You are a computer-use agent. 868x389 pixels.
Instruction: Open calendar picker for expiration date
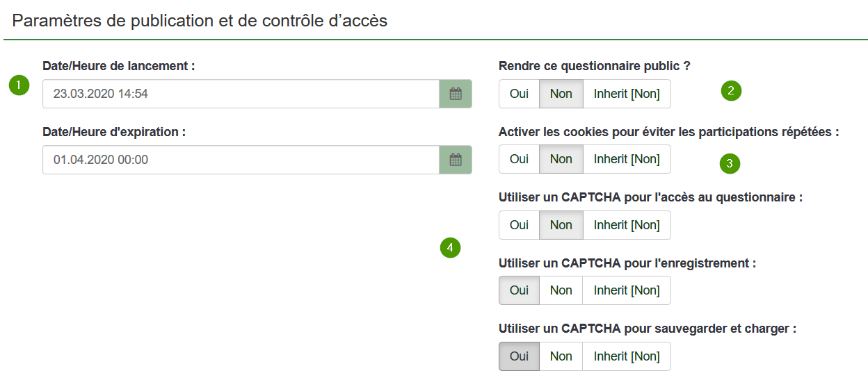(456, 160)
